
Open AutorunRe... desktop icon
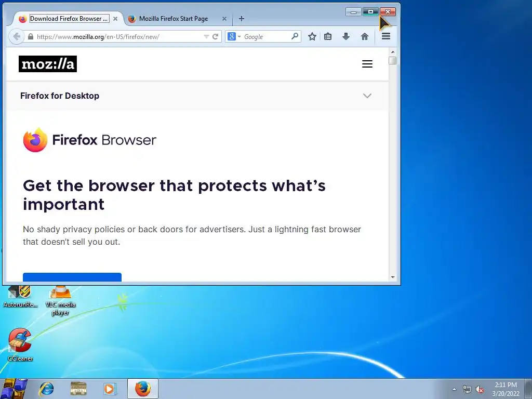(20, 297)
